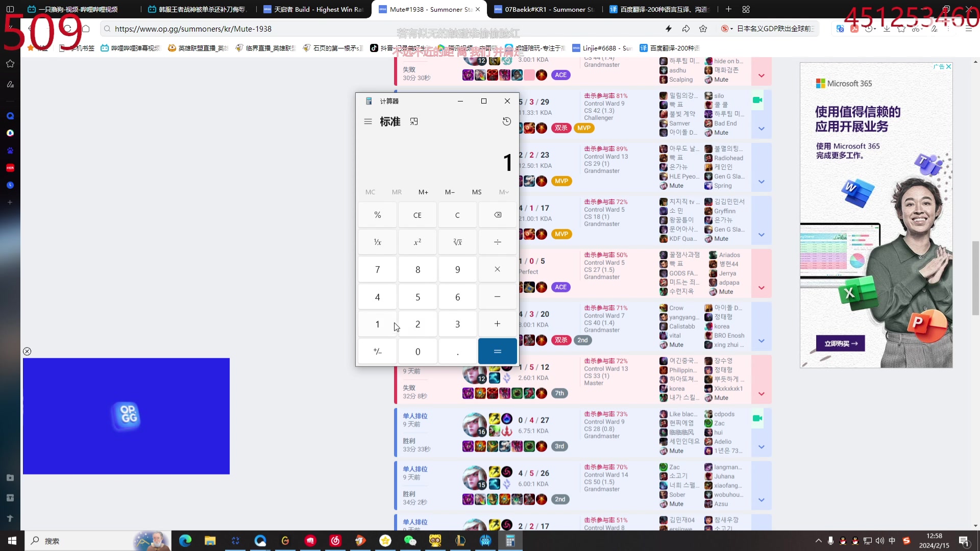Click the backspace (⌫) button in calculator
This screenshot has width=980, height=551.
[498, 215]
